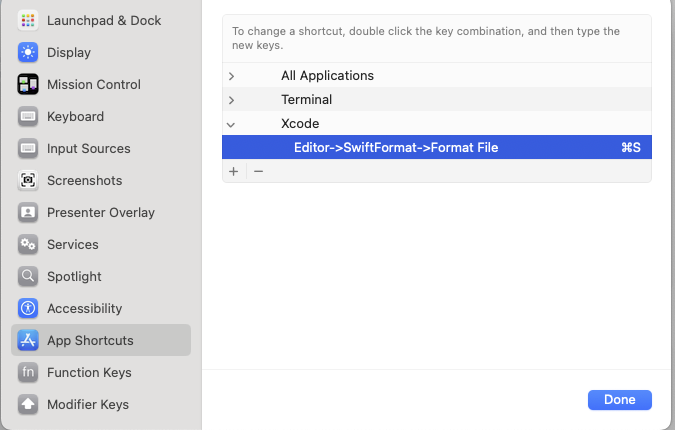Click the ⌘S key combination
Viewport: 675px width, 430px height.
(x=631, y=148)
